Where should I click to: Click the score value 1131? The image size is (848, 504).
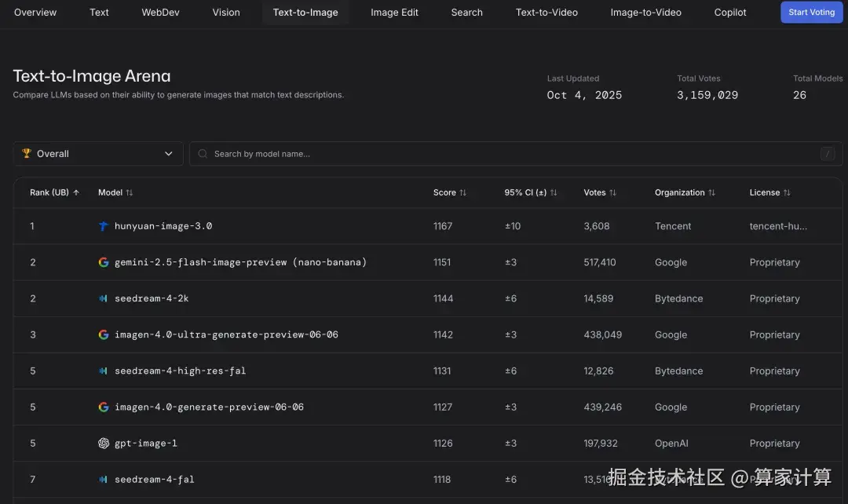442,371
